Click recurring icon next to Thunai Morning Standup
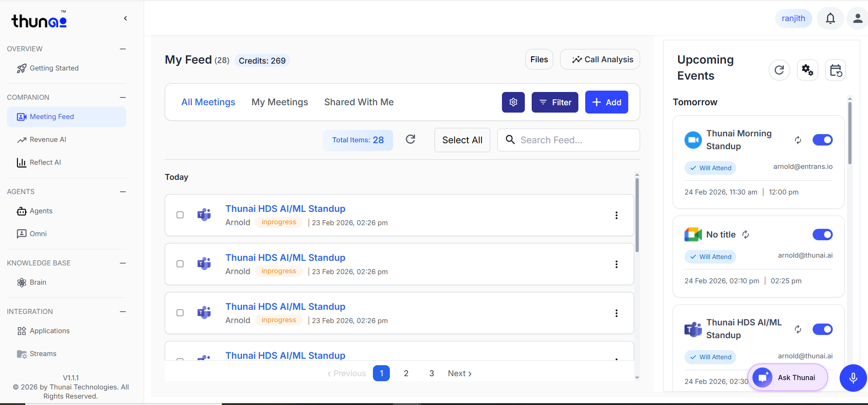Viewport: 868px width, 405px height. click(x=798, y=140)
